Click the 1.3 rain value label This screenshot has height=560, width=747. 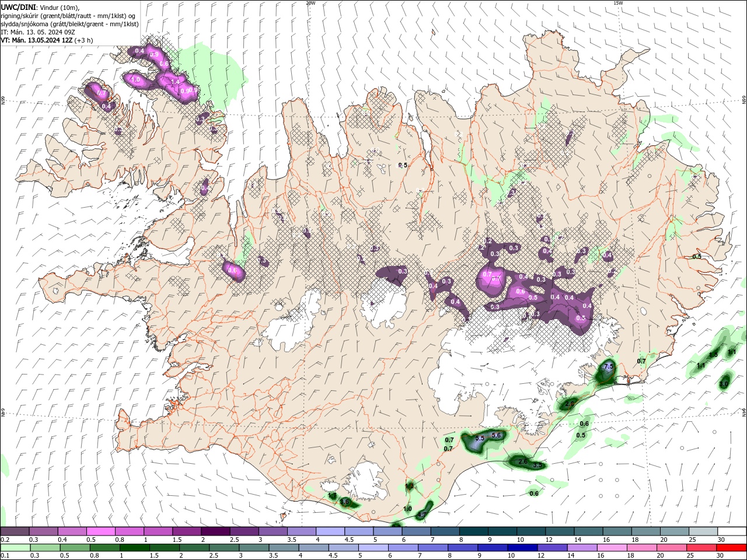409,485
